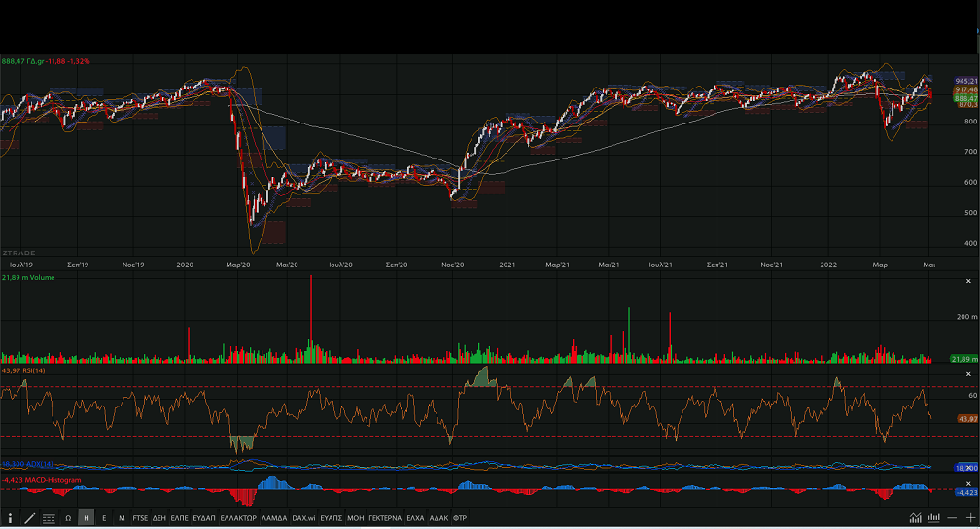
Task: Load the ΦΤΡ symbol shortcut
Action: coord(460,518)
